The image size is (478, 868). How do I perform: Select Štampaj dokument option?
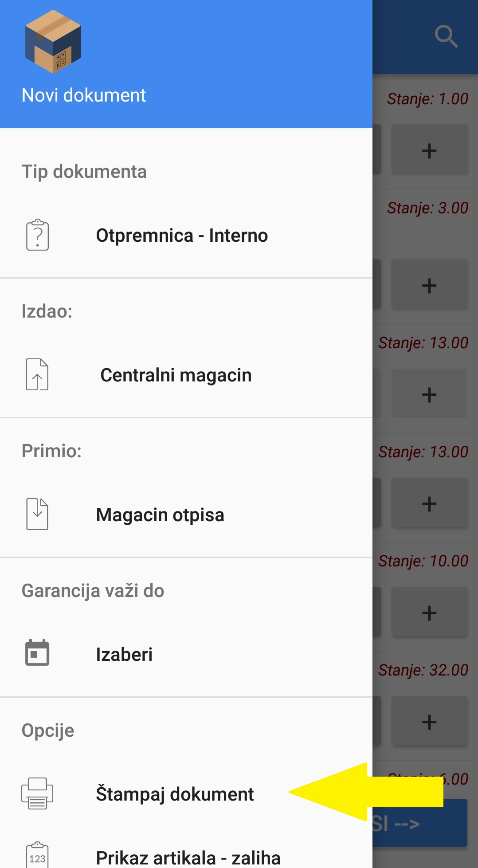[175, 794]
